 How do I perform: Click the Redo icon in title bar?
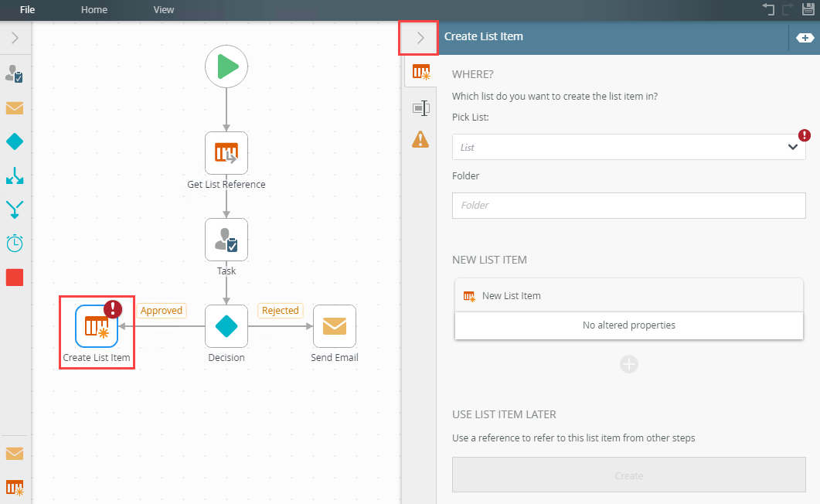pos(788,9)
